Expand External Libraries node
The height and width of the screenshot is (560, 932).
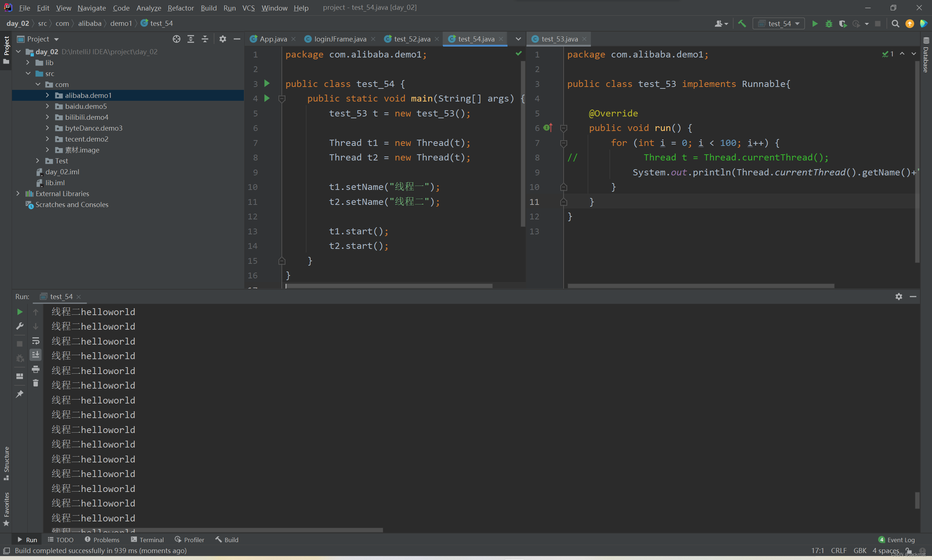click(x=18, y=193)
